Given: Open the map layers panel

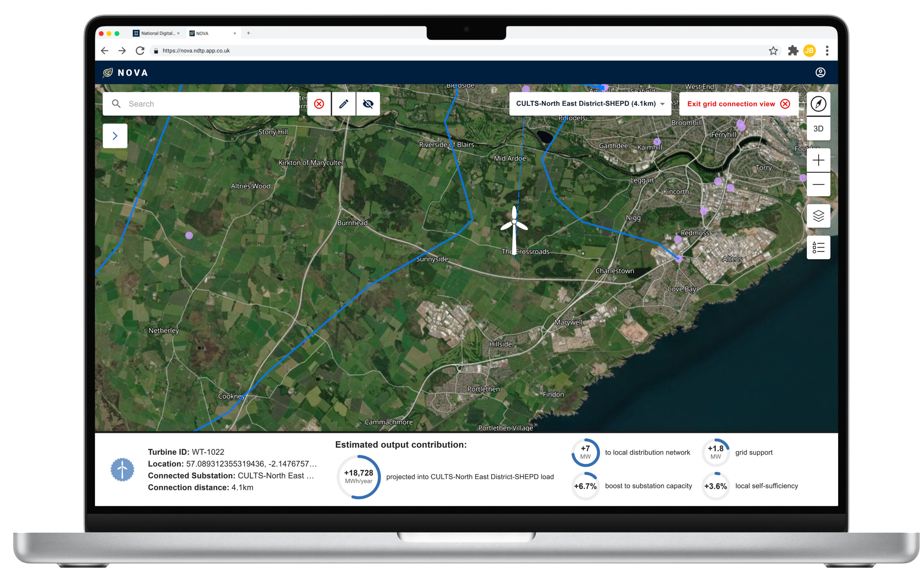Looking at the screenshot, I should [818, 216].
